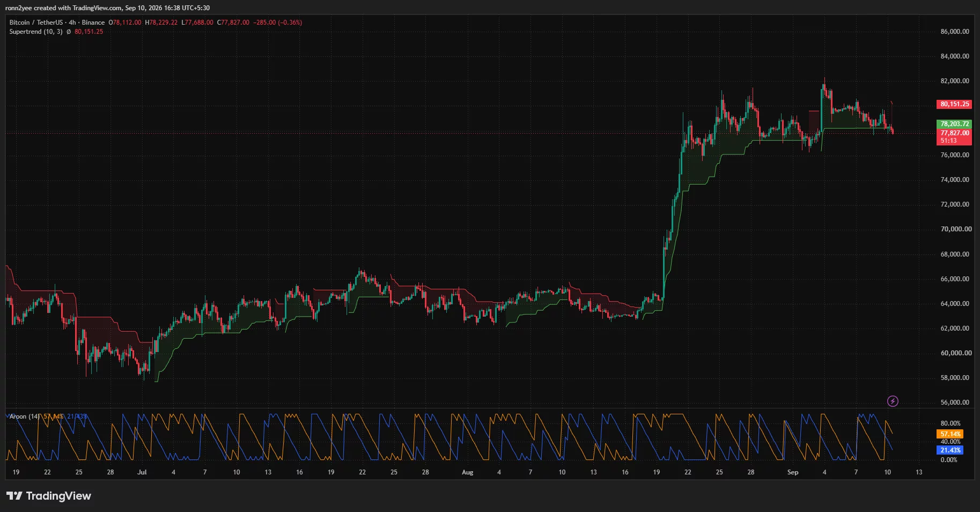This screenshot has width=980, height=512.
Task: Click the 68,000.00 price axis label
Action: (955, 254)
